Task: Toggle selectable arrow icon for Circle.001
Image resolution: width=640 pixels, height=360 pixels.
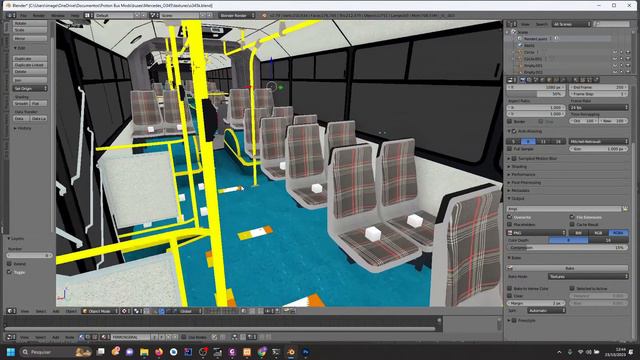Action: pos(621,59)
